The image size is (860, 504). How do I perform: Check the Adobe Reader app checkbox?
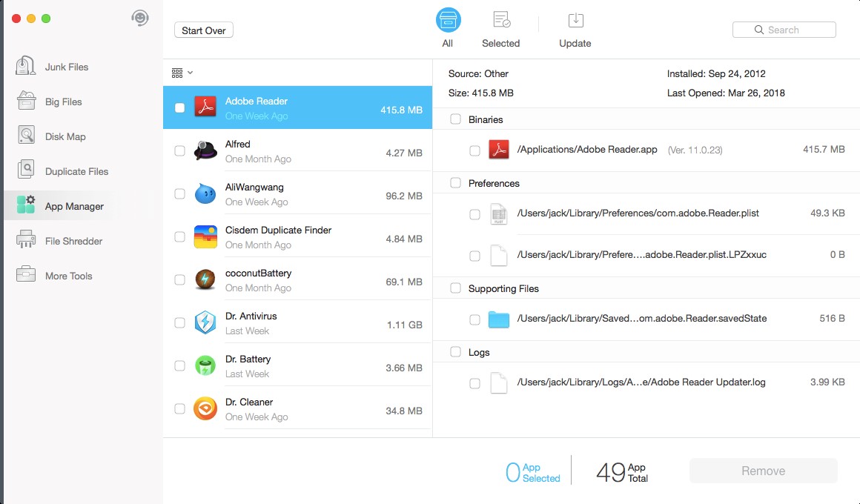coord(180,108)
